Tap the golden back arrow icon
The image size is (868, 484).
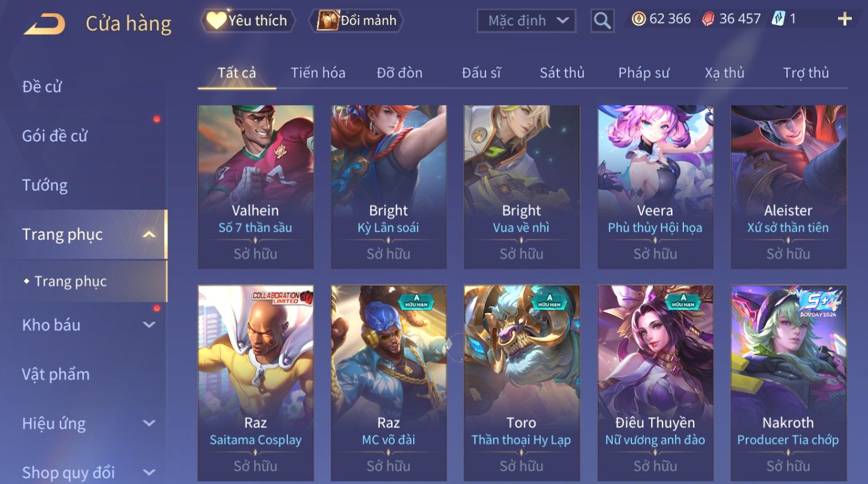click(44, 24)
